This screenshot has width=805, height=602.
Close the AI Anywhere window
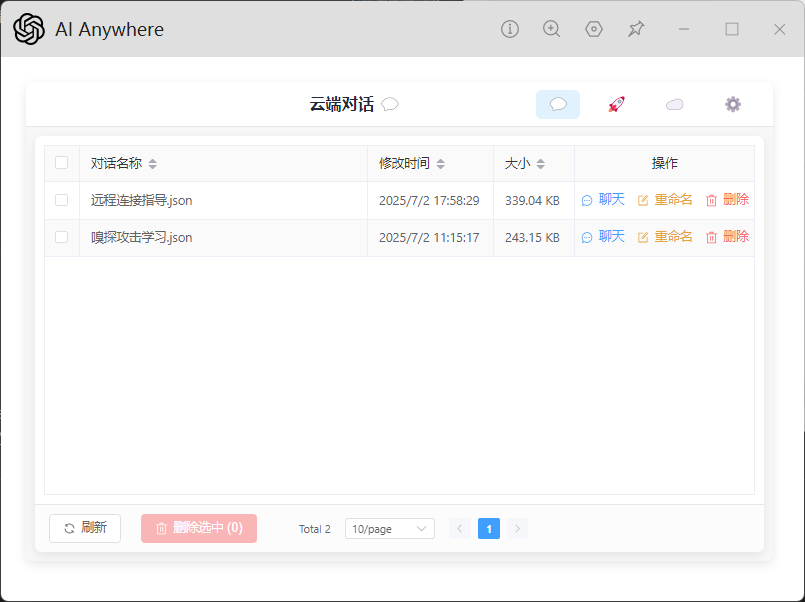coord(780,29)
